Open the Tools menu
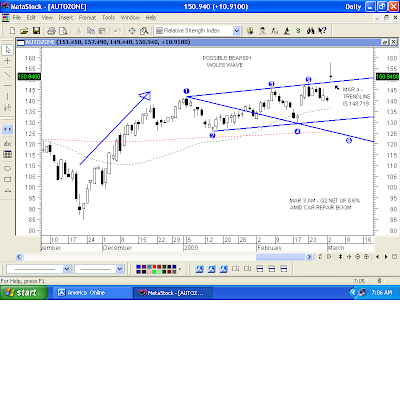 point(108,17)
